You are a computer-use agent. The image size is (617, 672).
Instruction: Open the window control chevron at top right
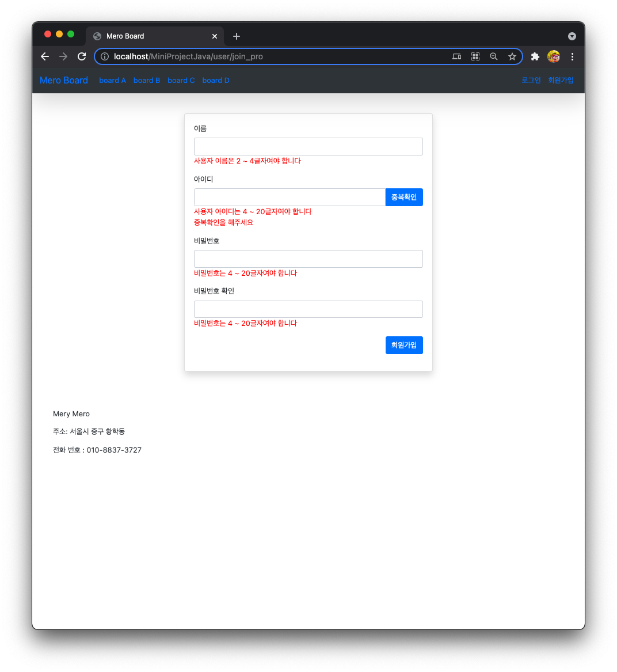[x=572, y=36]
